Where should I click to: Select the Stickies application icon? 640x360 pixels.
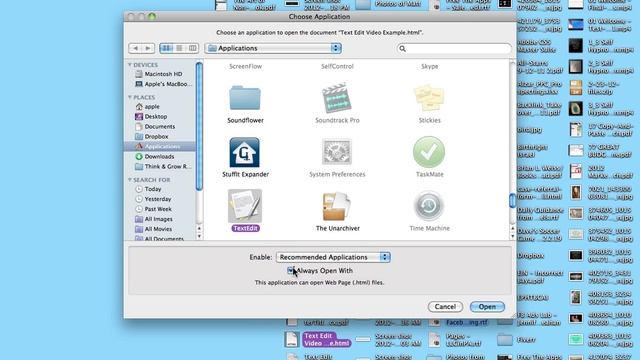(429, 98)
